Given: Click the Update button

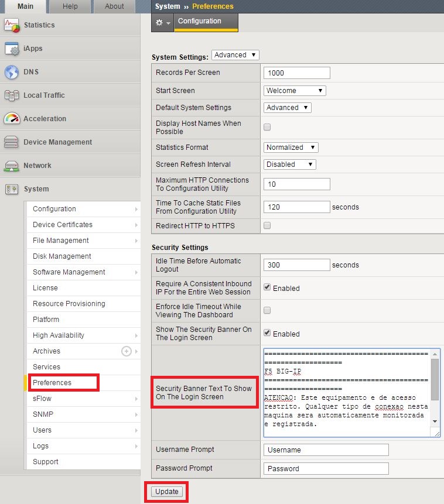Looking at the screenshot, I should pos(166,492).
